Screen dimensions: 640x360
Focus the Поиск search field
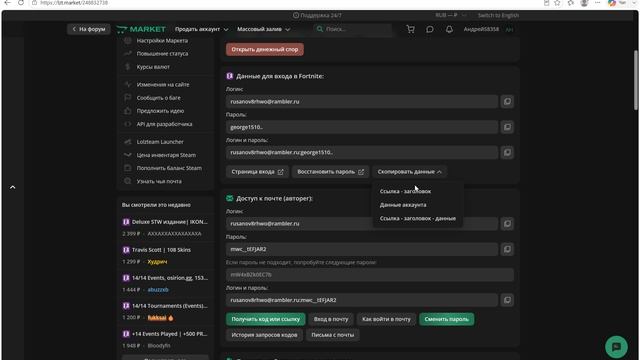(353, 29)
